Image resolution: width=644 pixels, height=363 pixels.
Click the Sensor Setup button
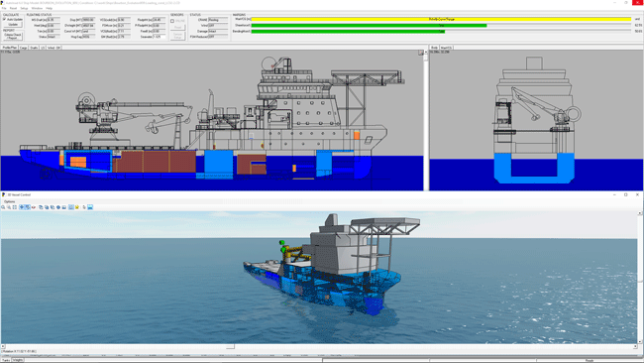tap(177, 36)
